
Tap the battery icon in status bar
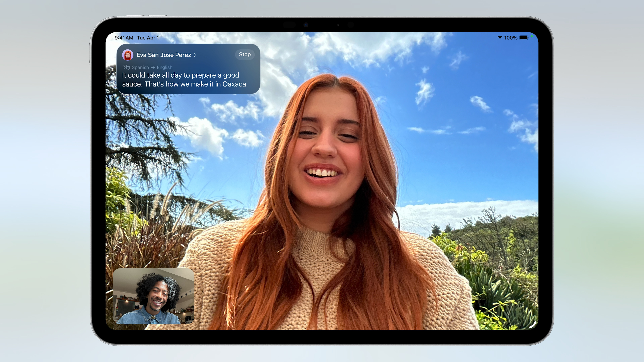pos(524,38)
